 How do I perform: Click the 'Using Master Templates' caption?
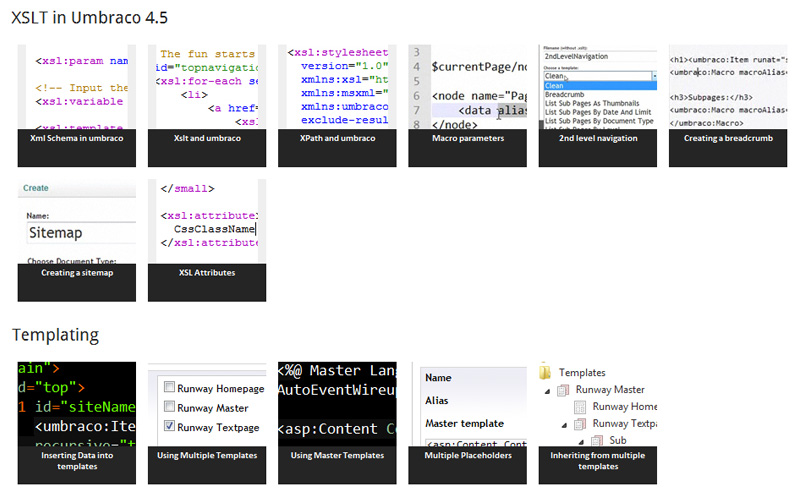point(337,456)
